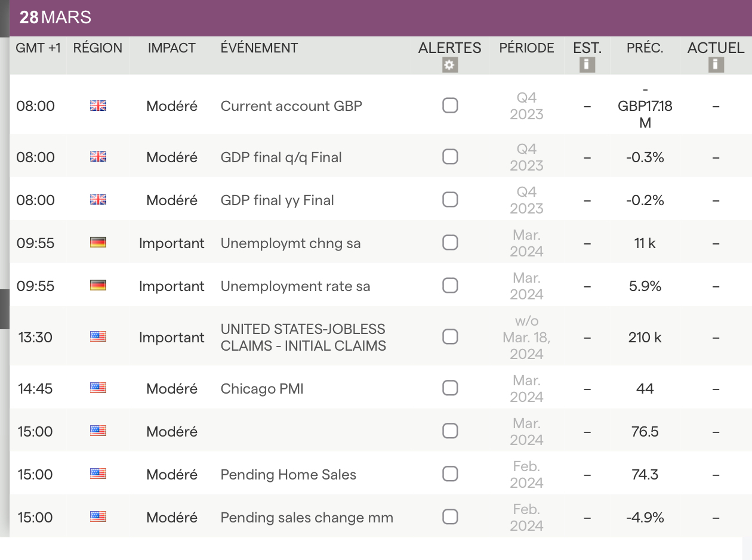Screen dimensions: 752x560
Task: Click the info icon under ACTUEL
Action: click(716, 64)
